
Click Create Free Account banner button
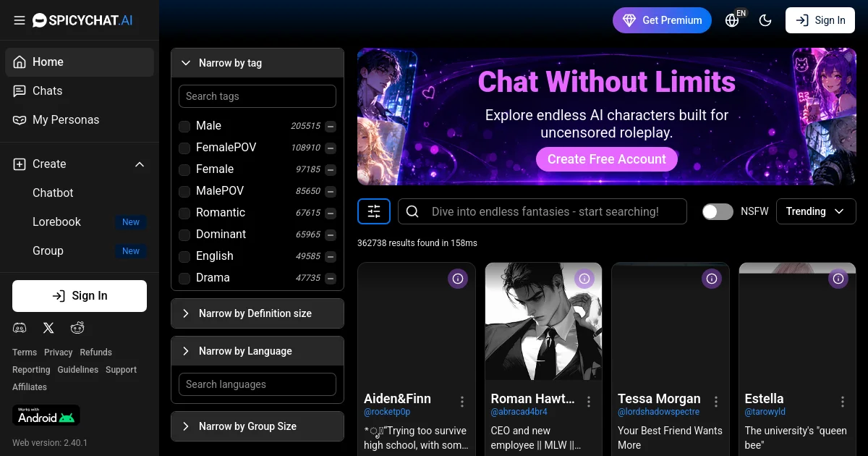coord(607,159)
